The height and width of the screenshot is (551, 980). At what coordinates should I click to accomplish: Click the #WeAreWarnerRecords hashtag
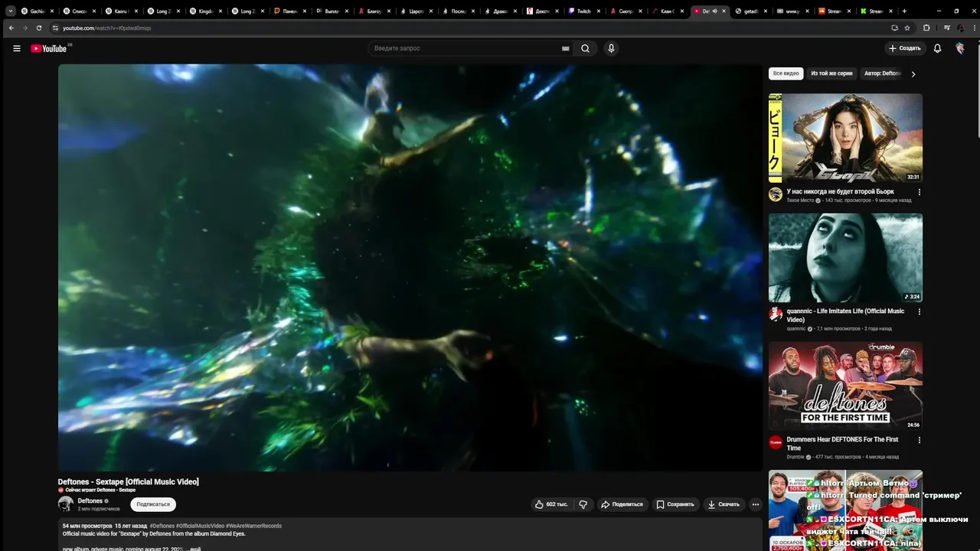click(253, 526)
